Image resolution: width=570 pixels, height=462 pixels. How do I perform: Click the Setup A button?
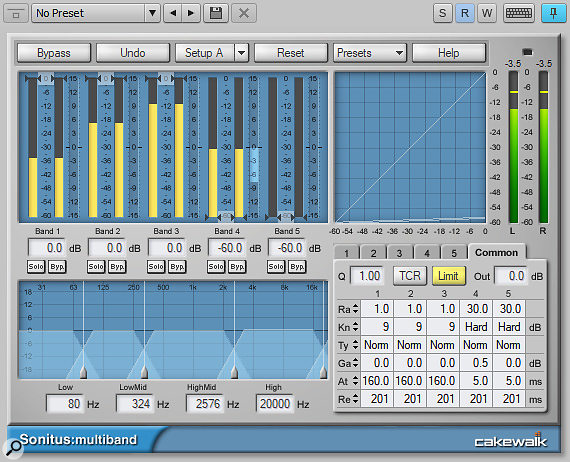tap(205, 53)
